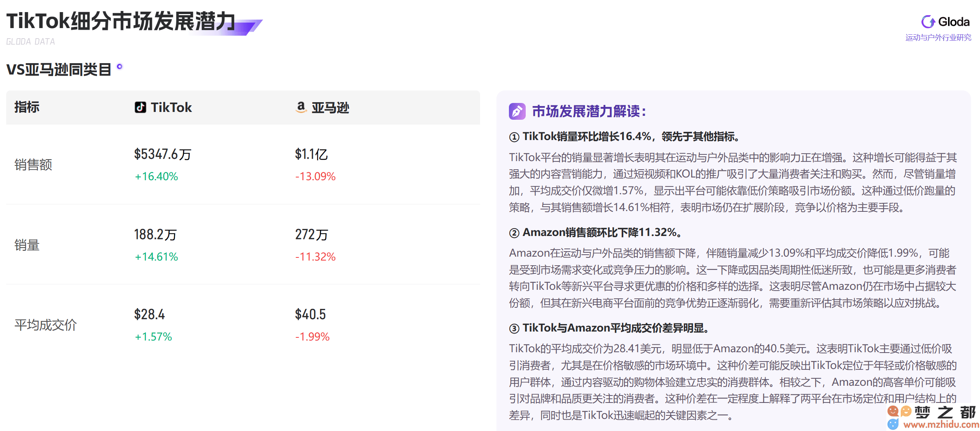Click the +16.40% growth figure
Image resolution: width=980 pixels, height=431 pixels.
pos(156,176)
